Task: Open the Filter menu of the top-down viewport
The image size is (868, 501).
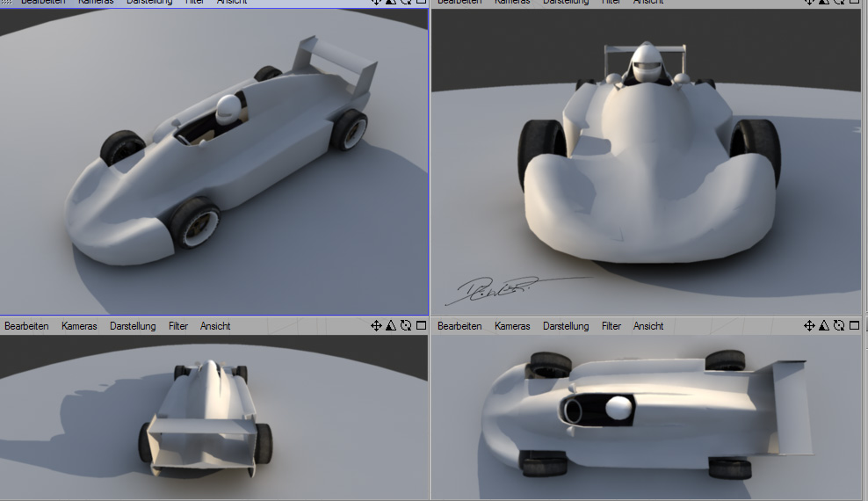Action: coord(611,326)
